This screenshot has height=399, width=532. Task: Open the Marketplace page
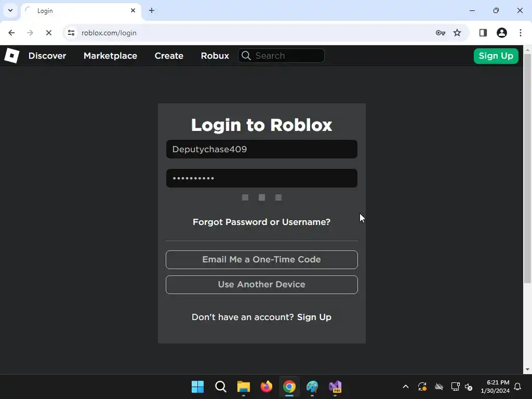[x=110, y=56]
